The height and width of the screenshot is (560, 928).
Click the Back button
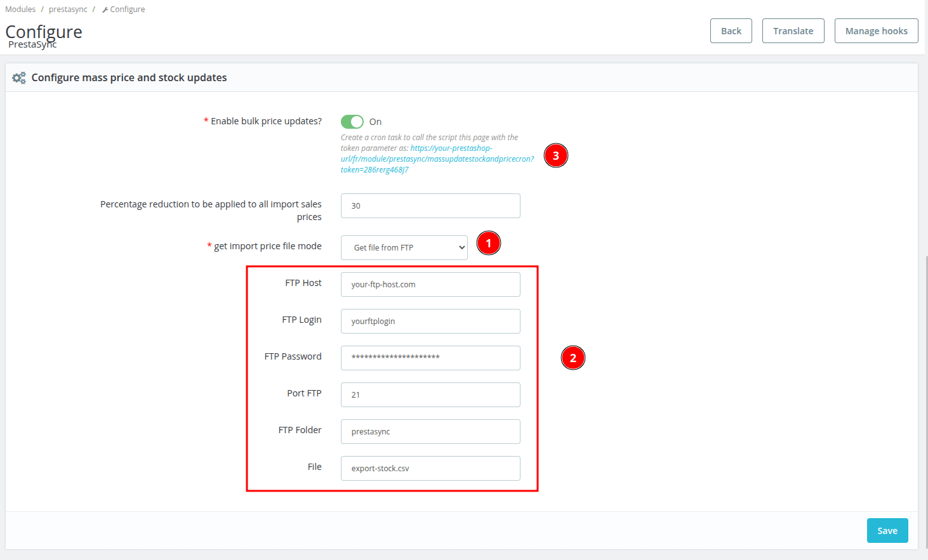pos(731,31)
